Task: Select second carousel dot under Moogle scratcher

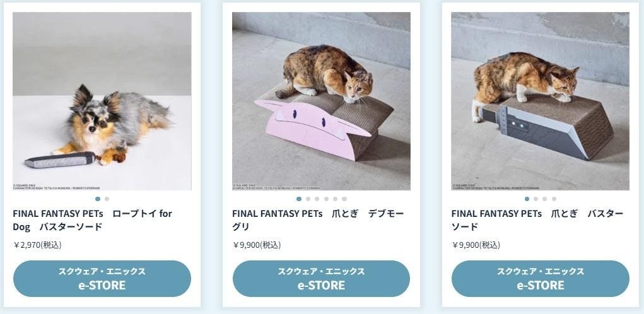Action: pyautogui.click(x=308, y=199)
